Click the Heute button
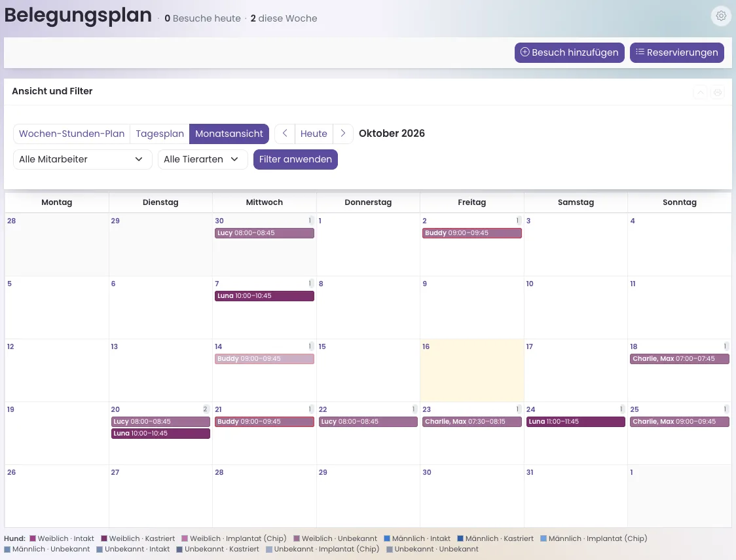Image resolution: width=736 pixels, height=560 pixels. click(314, 134)
